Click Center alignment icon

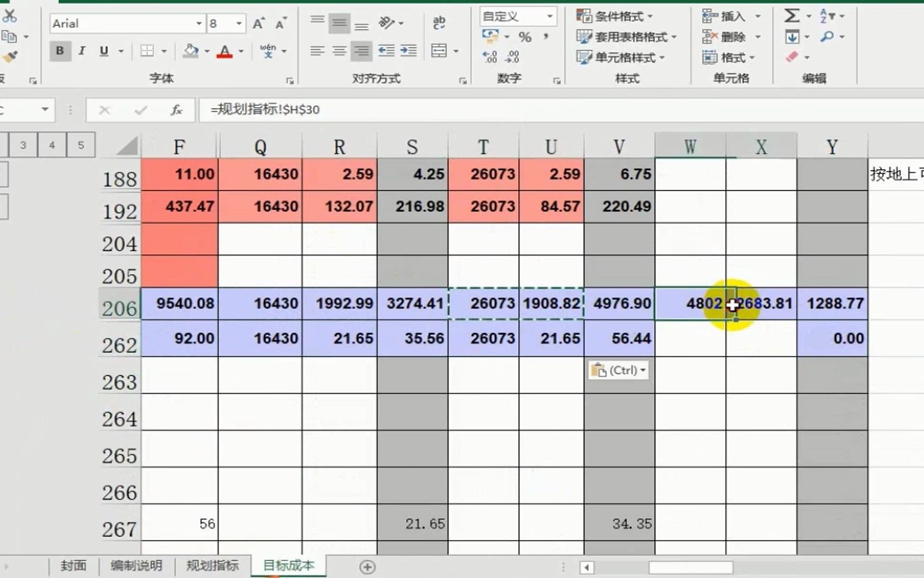(339, 51)
